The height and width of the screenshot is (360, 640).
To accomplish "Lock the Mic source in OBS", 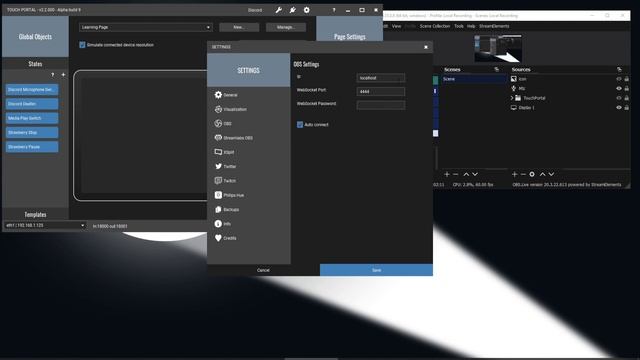I will 627,88.
